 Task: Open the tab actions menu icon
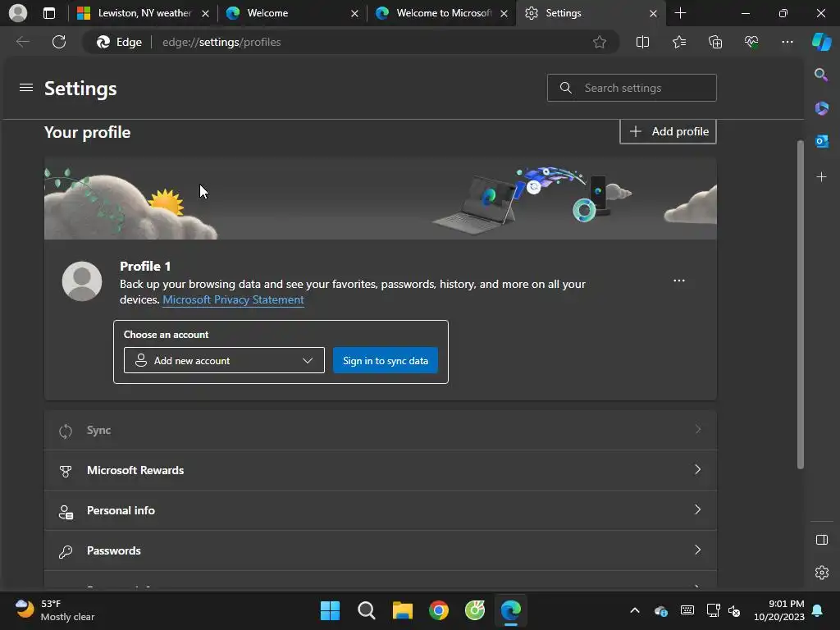tap(48, 13)
